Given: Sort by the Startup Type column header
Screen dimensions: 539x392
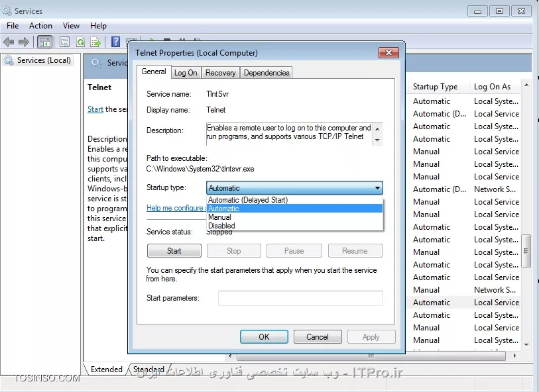Looking at the screenshot, I should (x=438, y=87).
